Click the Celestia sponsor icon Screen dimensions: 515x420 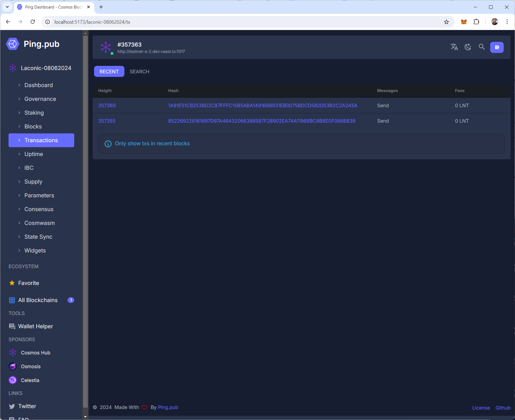coord(13,380)
